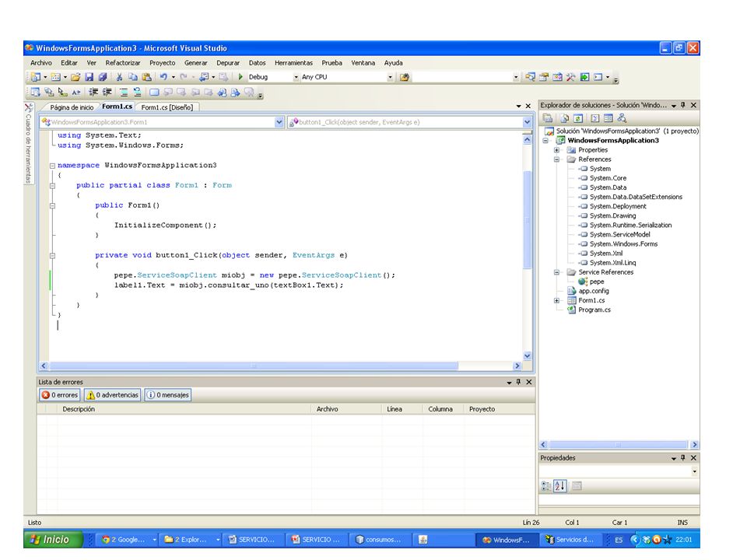Click View Code icon in Solution Explorer

595,118
